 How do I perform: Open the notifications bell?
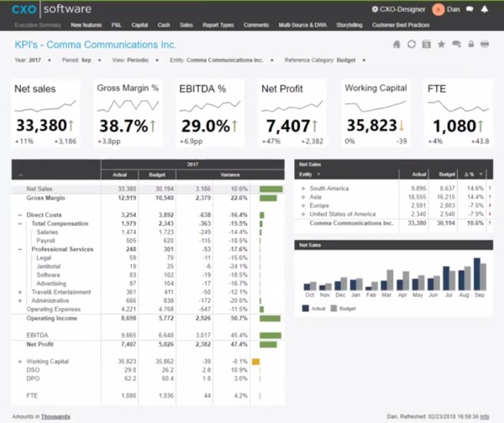tap(485, 9)
